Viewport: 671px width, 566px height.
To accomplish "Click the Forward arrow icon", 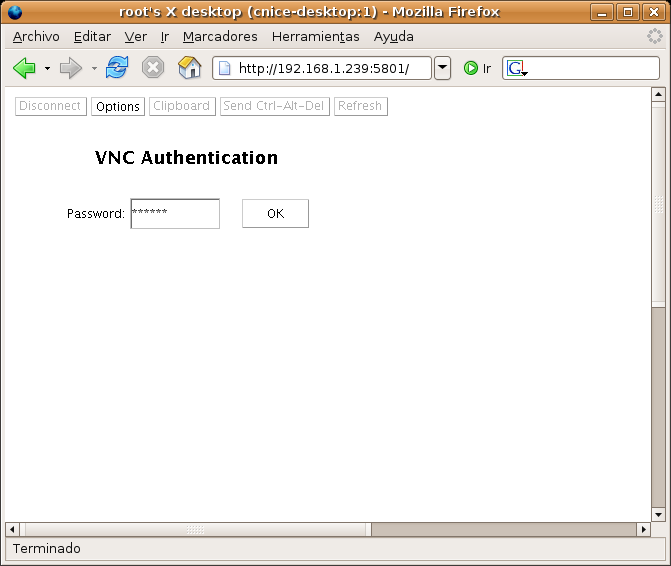I will coord(70,68).
